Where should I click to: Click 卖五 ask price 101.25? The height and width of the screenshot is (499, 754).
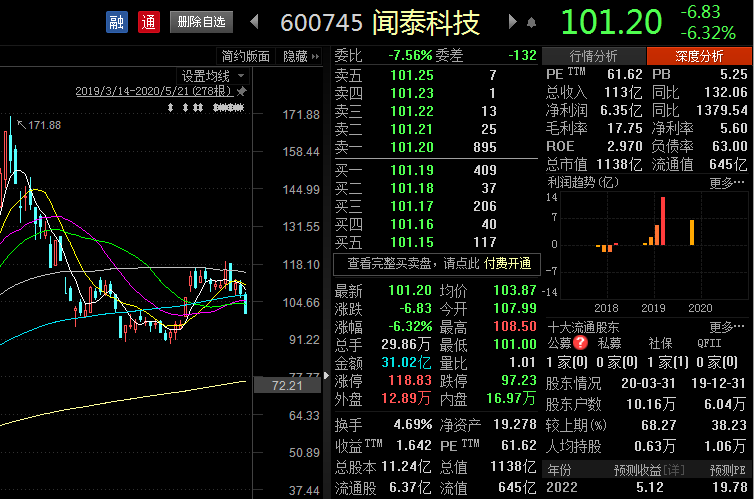click(412, 75)
